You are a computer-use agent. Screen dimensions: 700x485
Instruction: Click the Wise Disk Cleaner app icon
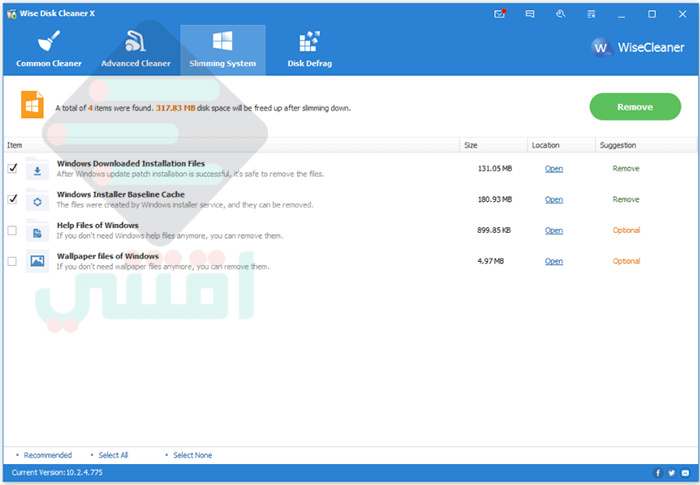click(x=12, y=14)
